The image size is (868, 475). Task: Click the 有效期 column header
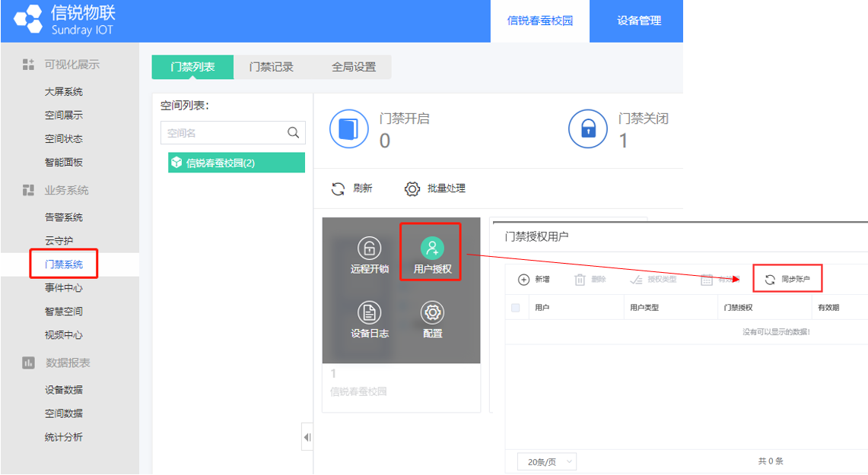point(828,308)
